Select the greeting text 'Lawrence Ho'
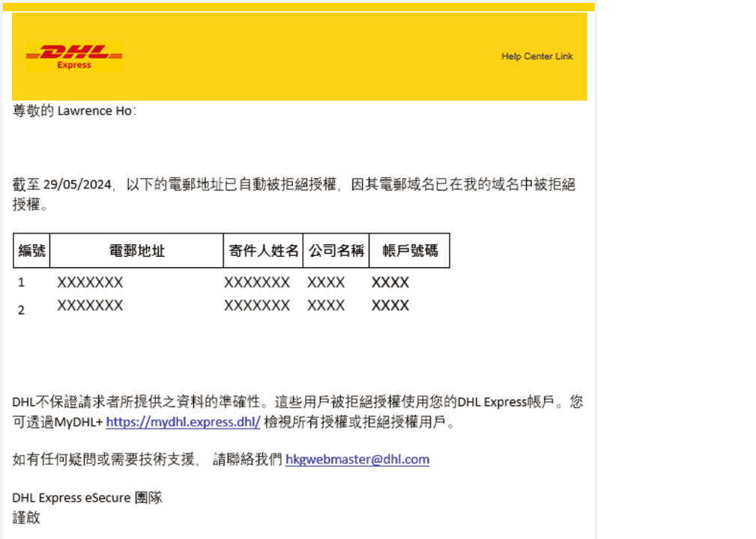Viewport: 756px width, 539px height. (94, 111)
